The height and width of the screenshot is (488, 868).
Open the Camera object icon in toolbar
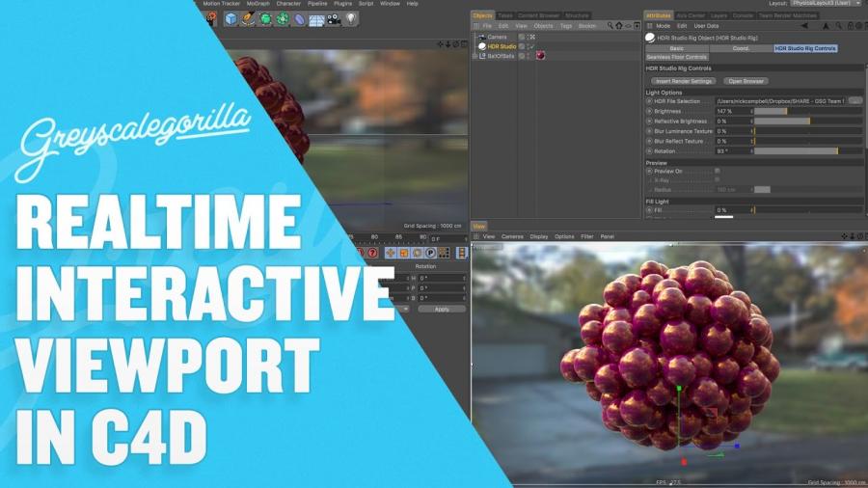334,18
